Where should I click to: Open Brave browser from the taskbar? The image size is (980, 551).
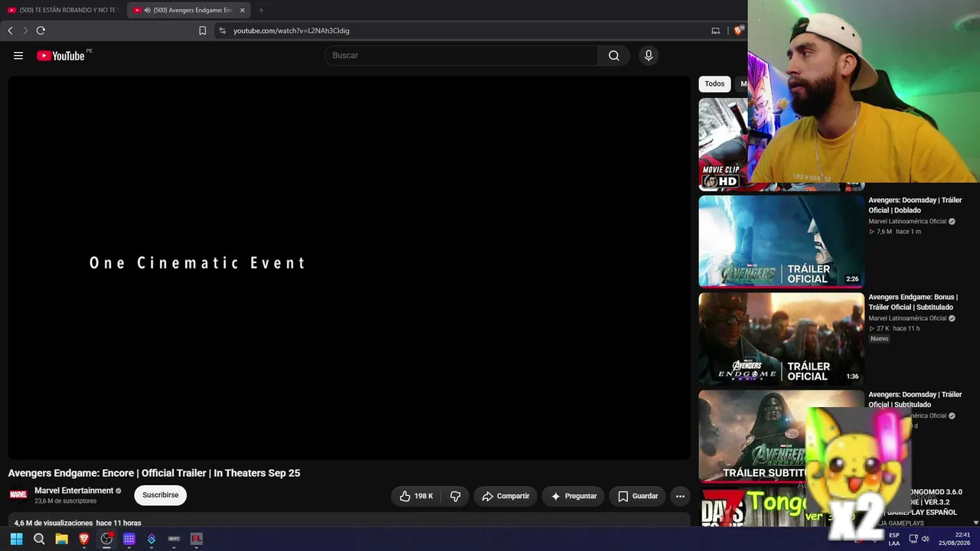click(84, 539)
